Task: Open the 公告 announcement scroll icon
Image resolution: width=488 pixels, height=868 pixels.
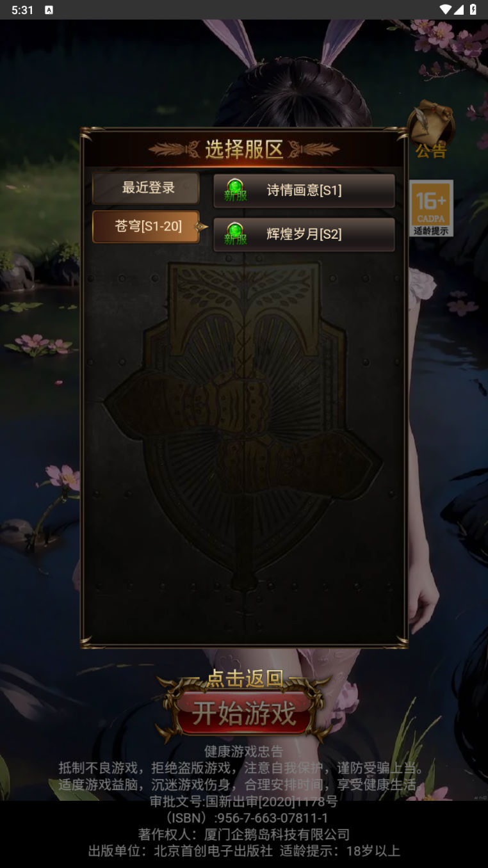Action: [x=431, y=131]
